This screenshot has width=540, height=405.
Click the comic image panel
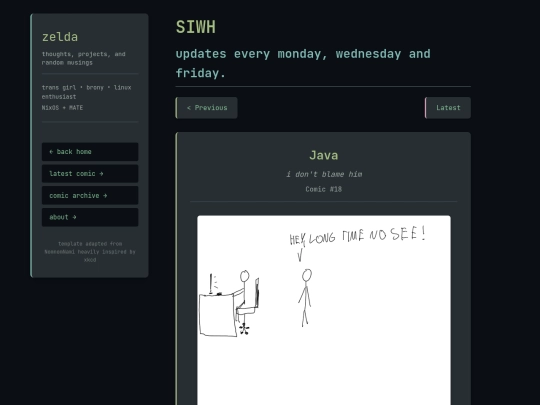coord(324,310)
